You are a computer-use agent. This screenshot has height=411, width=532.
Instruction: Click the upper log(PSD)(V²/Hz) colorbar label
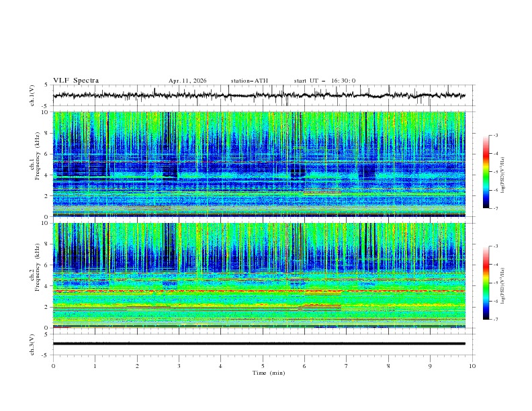[x=503, y=175]
